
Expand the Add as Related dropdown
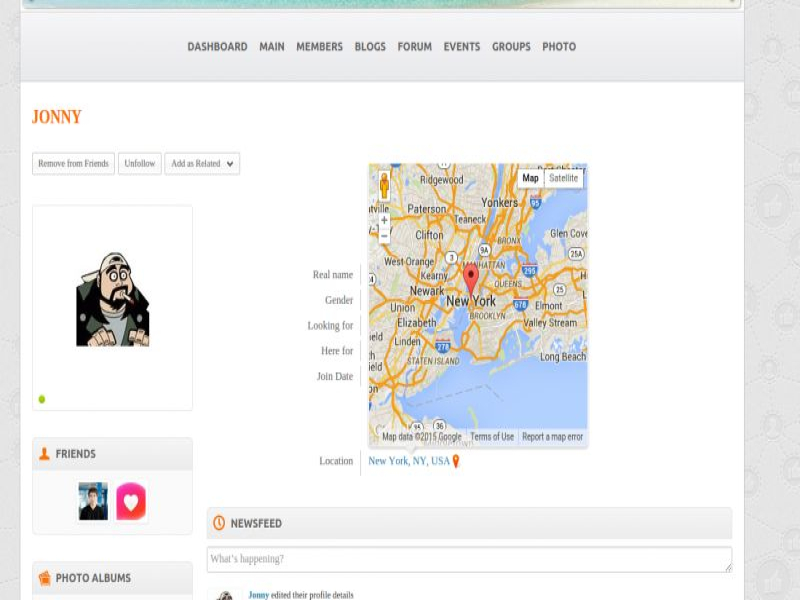click(x=202, y=164)
